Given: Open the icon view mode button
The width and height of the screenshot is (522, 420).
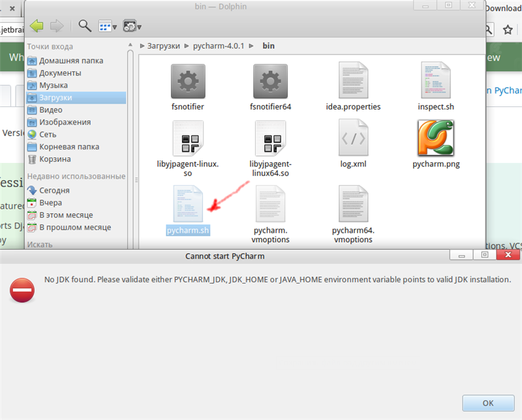Looking at the screenshot, I should tap(108, 26).
